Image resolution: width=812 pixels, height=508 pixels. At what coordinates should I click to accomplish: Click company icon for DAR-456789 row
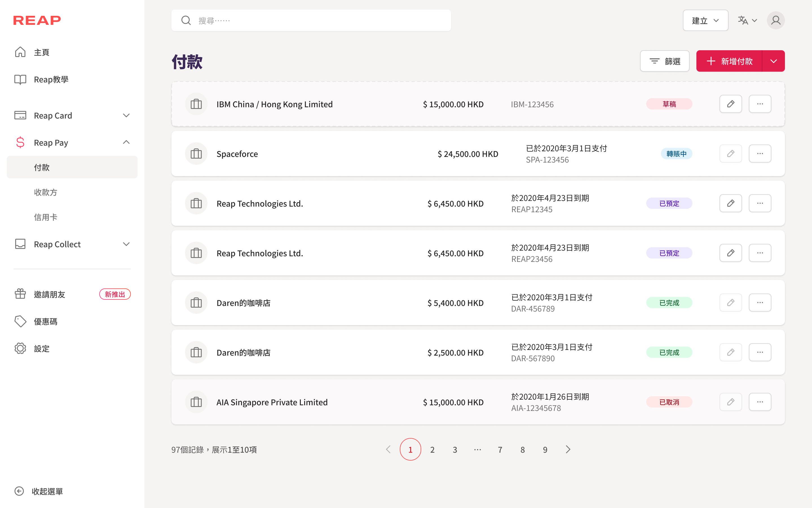[x=196, y=303]
